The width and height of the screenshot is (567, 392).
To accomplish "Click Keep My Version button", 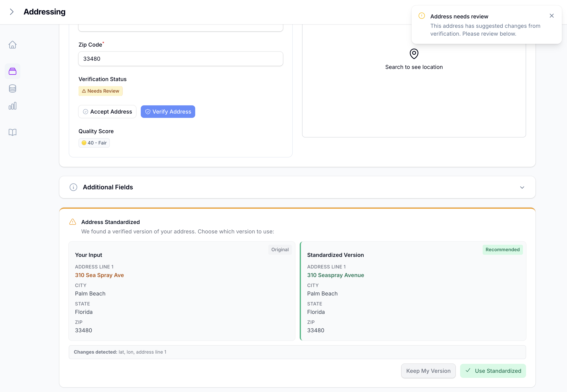I will click(x=428, y=371).
